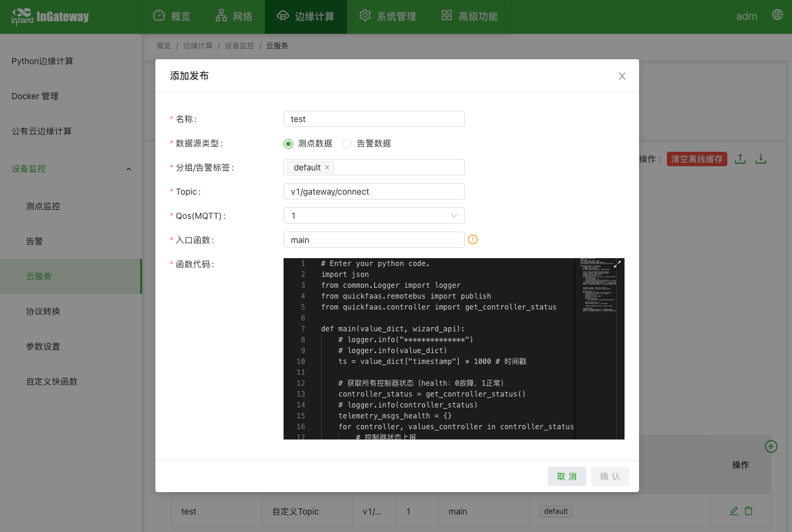Click the trash delete icon in test row
Viewport: 792px width, 532px height.
click(748, 511)
